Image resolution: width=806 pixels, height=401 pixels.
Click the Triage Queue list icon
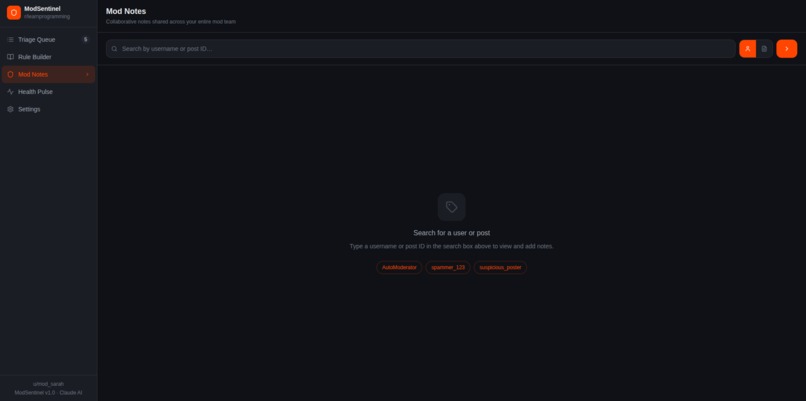(x=10, y=40)
